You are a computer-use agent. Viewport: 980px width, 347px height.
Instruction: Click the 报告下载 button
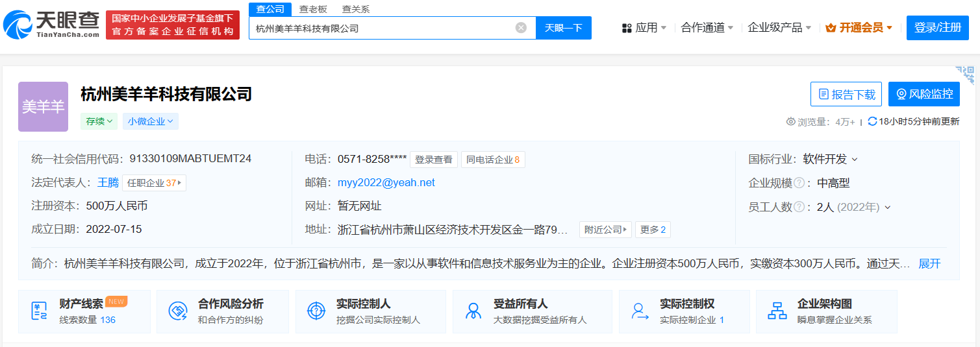point(846,94)
